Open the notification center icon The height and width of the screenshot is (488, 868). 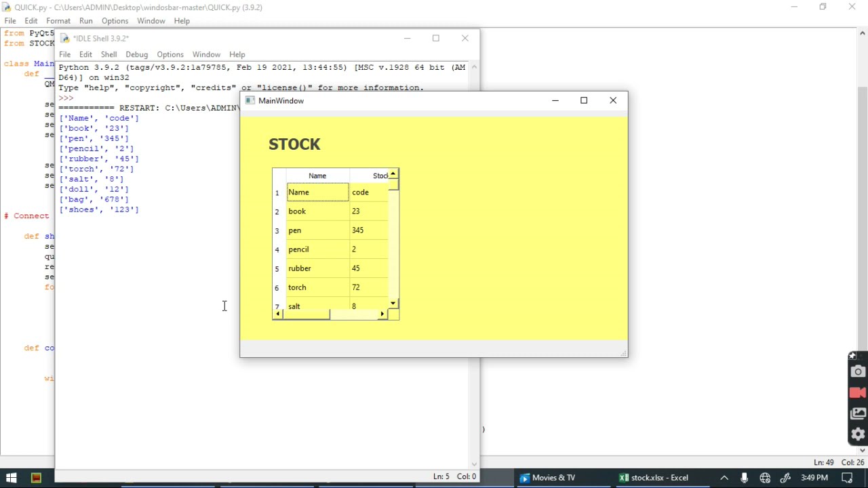(847, 478)
